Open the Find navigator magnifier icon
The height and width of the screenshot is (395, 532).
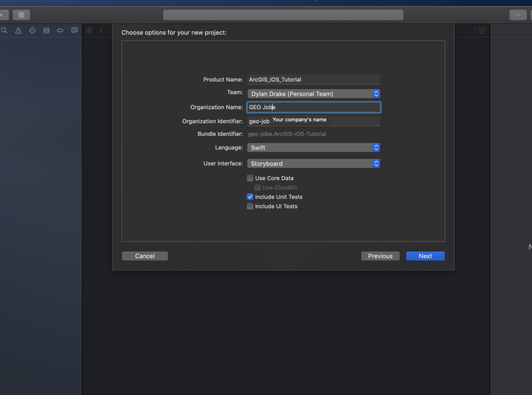tap(4, 31)
